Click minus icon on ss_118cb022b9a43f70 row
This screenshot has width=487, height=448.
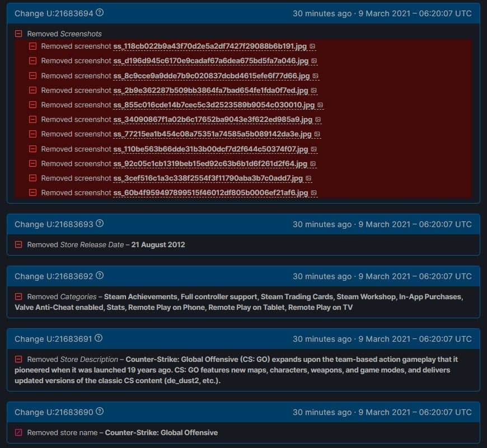tap(32, 46)
